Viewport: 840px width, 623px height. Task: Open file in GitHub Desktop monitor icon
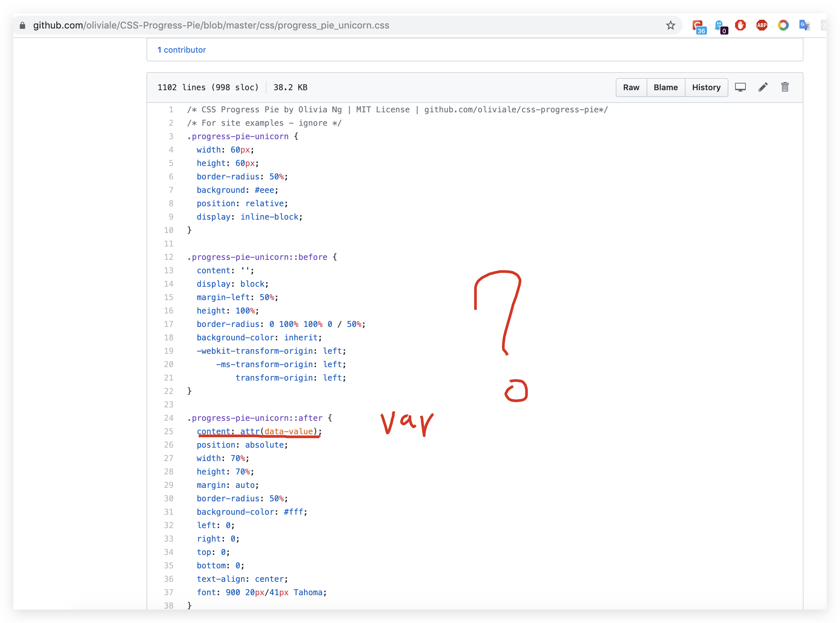(740, 87)
